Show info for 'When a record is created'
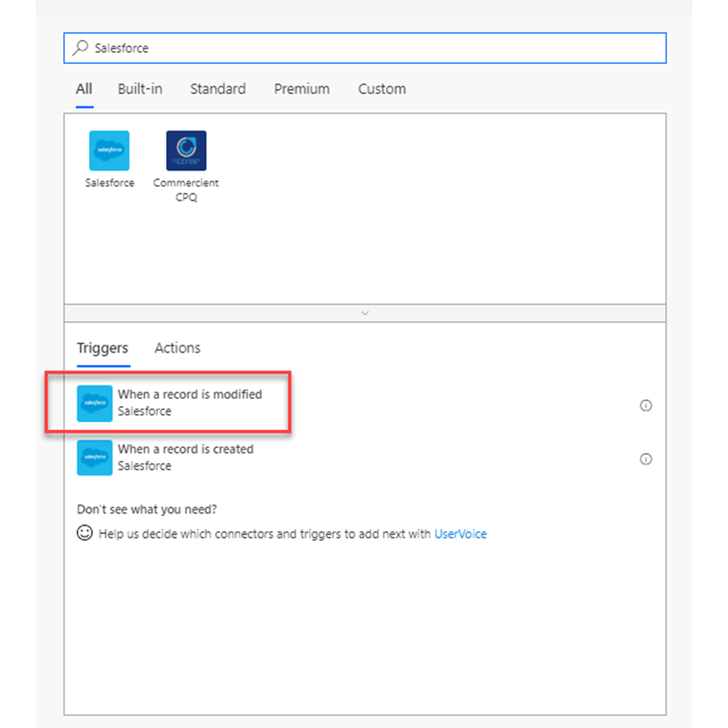728x728 pixels. (x=645, y=459)
